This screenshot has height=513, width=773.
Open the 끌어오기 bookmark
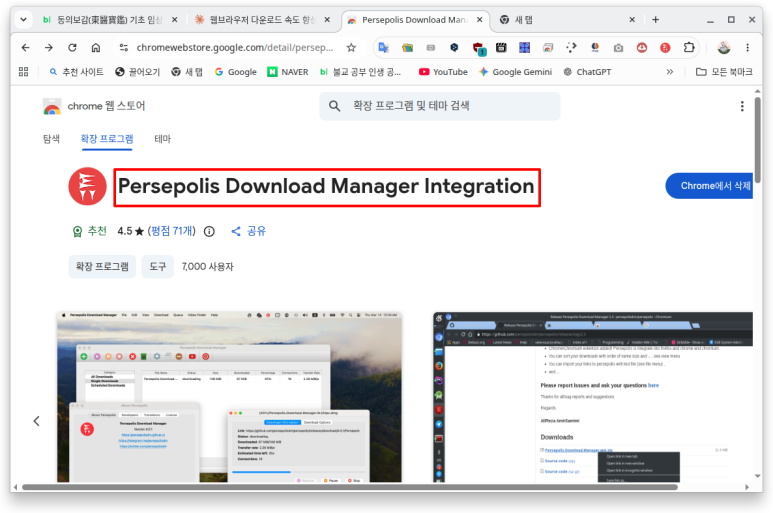click(138, 72)
